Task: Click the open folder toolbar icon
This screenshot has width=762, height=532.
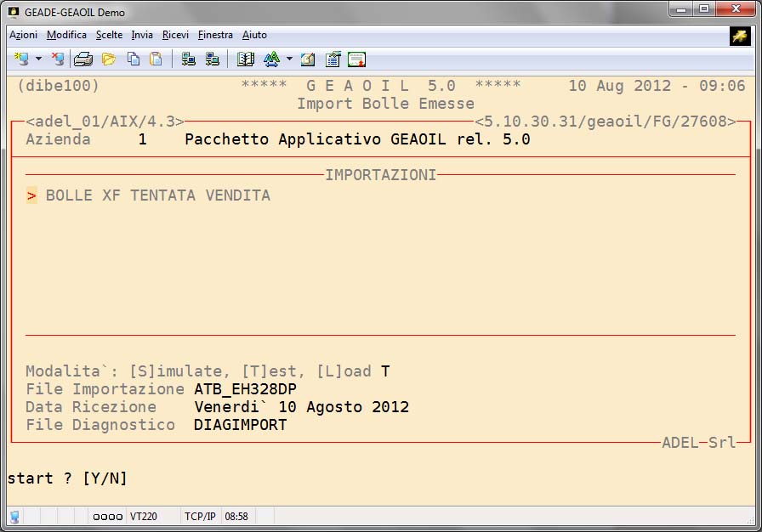Action: (x=109, y=59)
